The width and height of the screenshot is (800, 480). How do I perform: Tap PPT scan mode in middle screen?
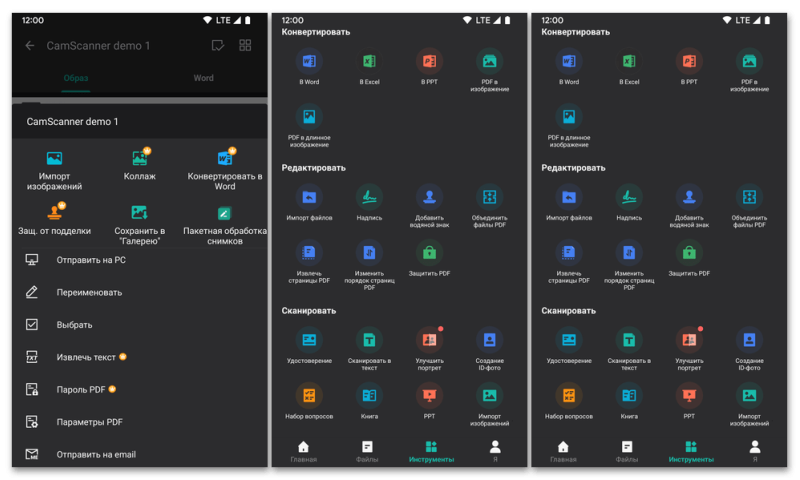(x=430, y=401)
